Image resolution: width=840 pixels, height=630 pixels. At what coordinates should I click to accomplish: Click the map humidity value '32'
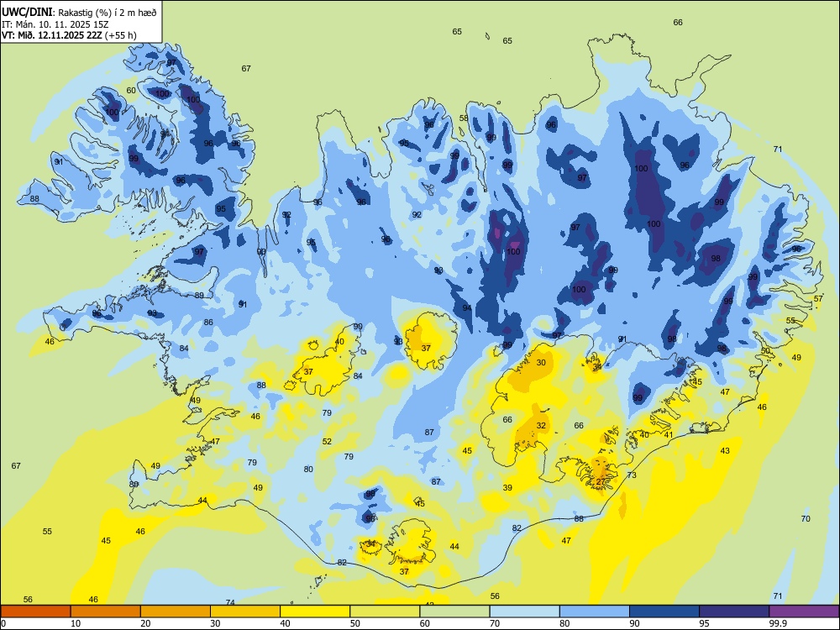541,425
